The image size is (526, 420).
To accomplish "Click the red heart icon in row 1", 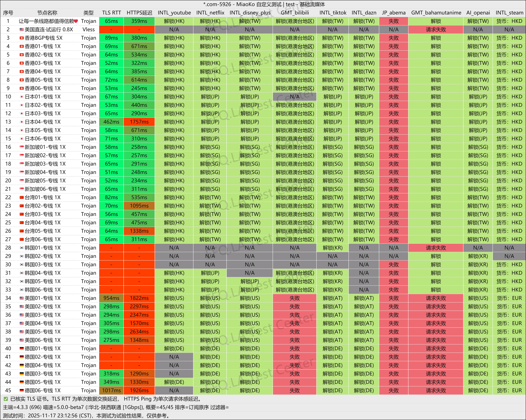I will pyautogui.click(x=76, y=21).
